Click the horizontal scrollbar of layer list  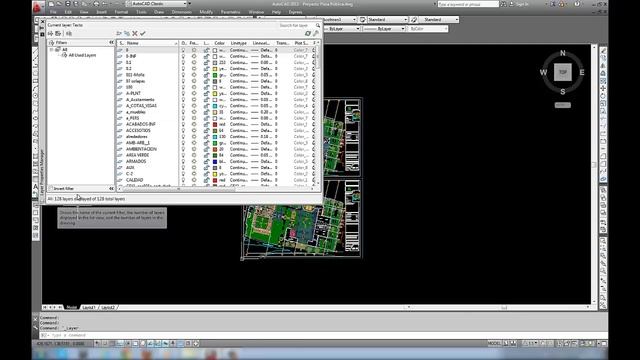217,189
